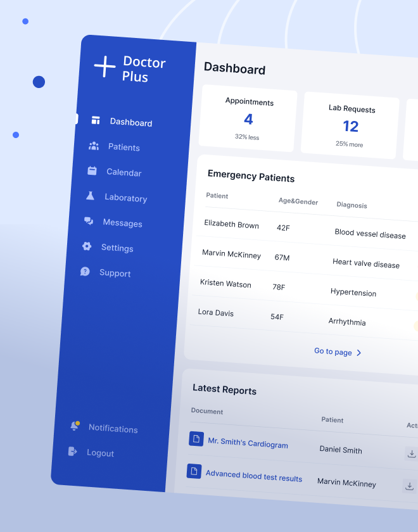Click the Logout door icon
Image resolution: width=418 pixels, height=532 pixels.
(x=73, y=451)
